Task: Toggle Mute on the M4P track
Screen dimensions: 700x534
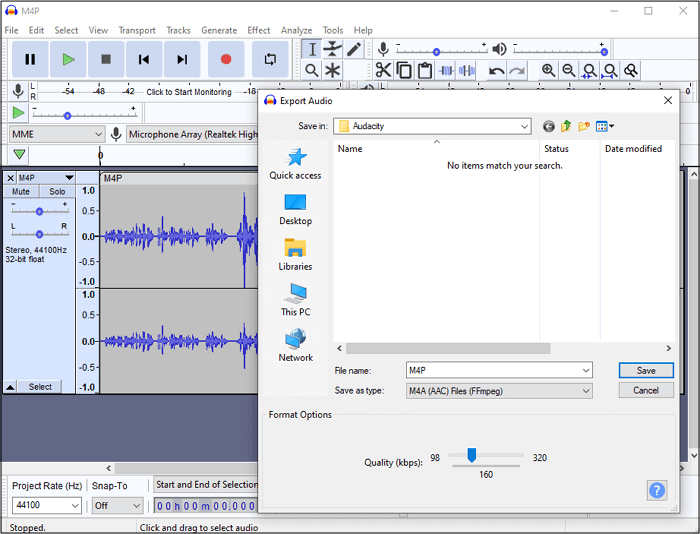Action: click(21, 192)
